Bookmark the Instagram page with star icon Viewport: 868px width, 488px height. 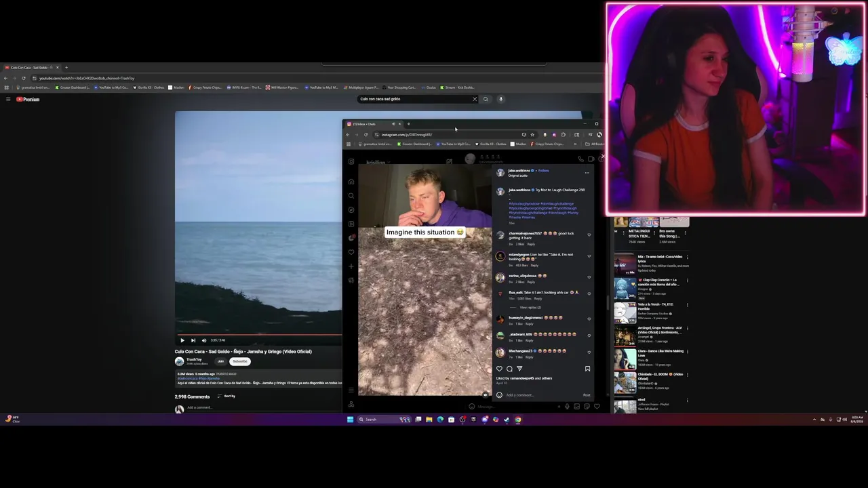[532, 134]
